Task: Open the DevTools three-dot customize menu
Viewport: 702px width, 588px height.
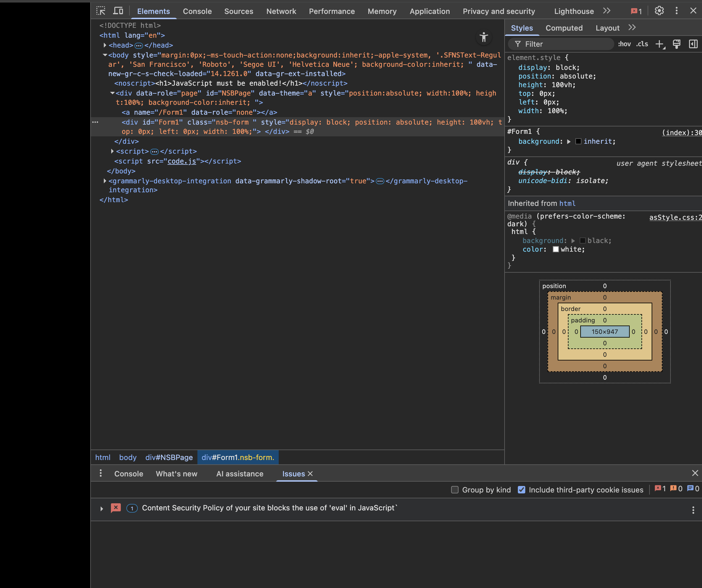Action: [x=676, y=11]
